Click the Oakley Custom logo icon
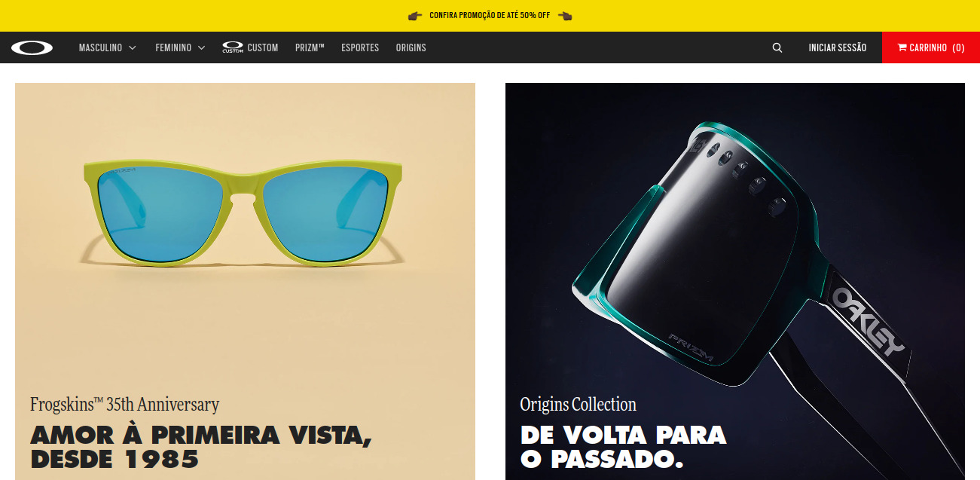 [x=233, y=47]
